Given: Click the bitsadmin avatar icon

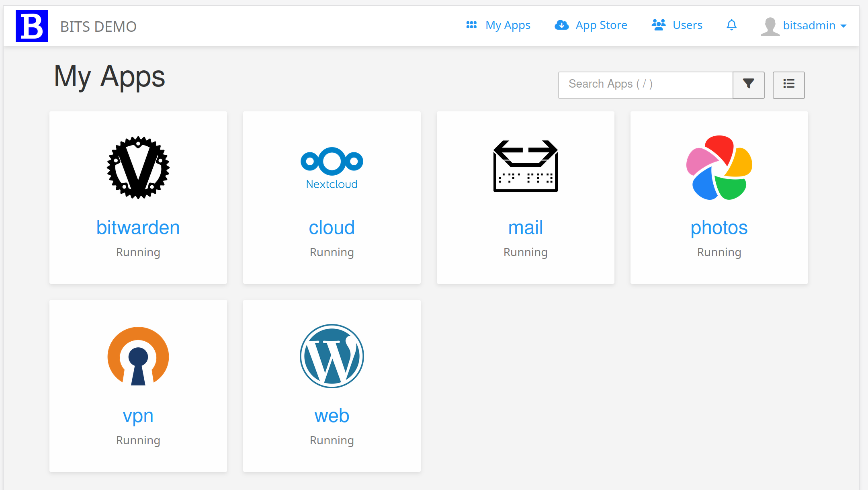Looking at the screenshot, I should click(x=770, y=26).
